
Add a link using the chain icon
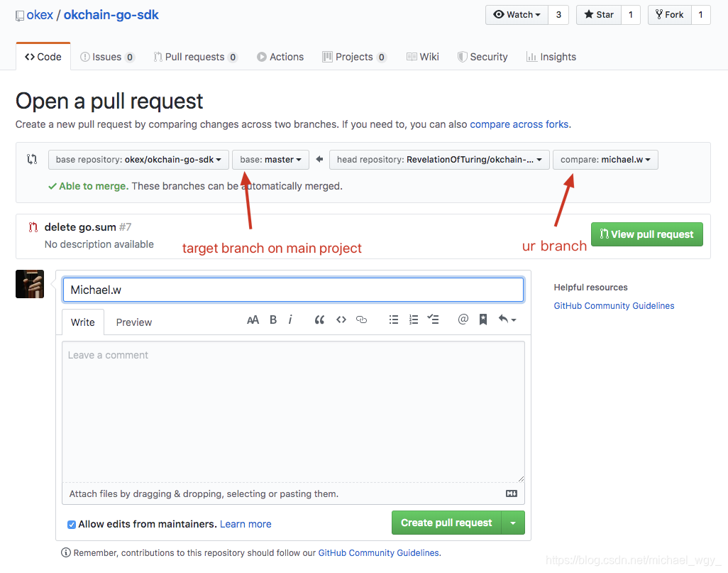point(362,320)
